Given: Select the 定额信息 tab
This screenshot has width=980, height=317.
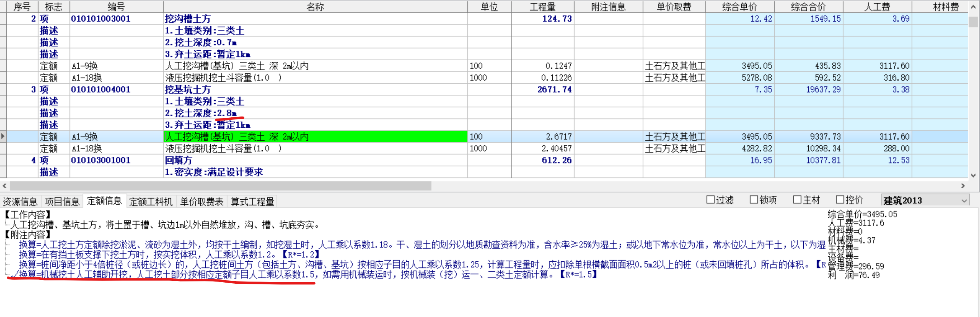Looking at the screenshot, I should pyautogui.click(x=104, y=201).
